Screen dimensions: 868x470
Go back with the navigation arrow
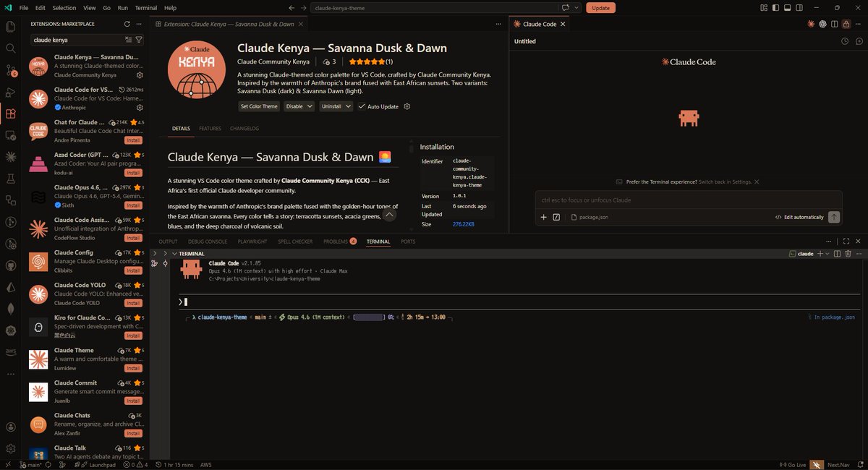pos(292,8)
